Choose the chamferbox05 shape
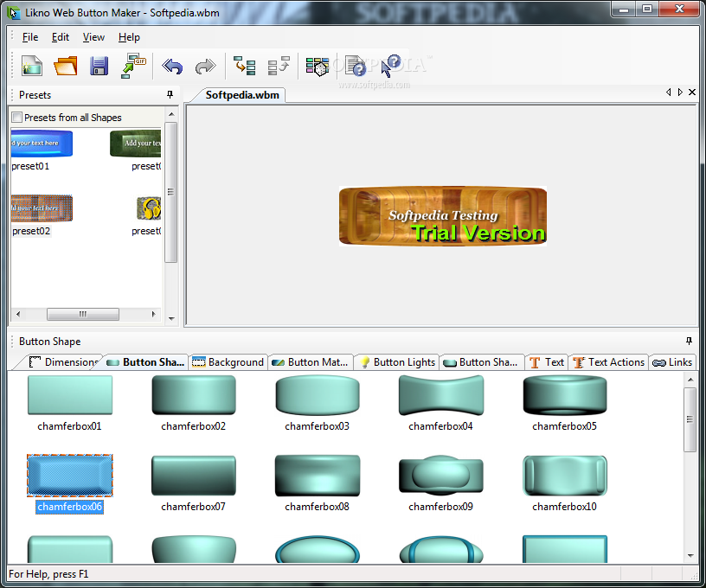Image resolution: width=706 pixels, height=588 pixels. [565, 395]
